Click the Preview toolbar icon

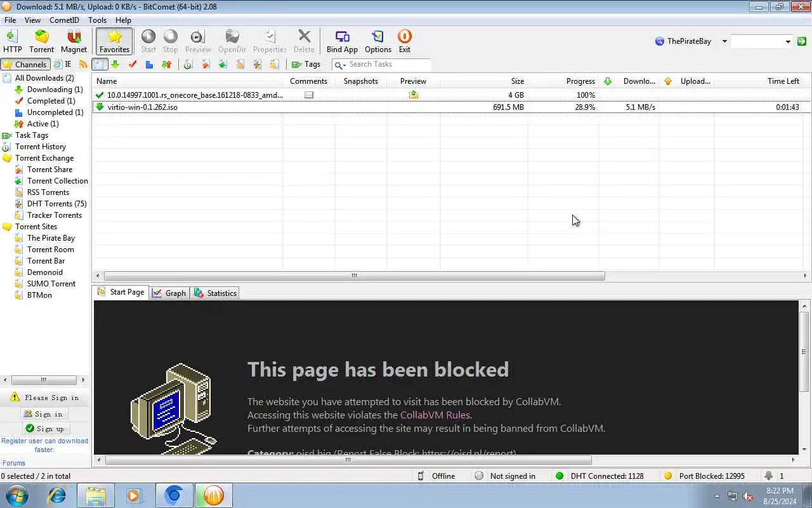click(198, 41)
